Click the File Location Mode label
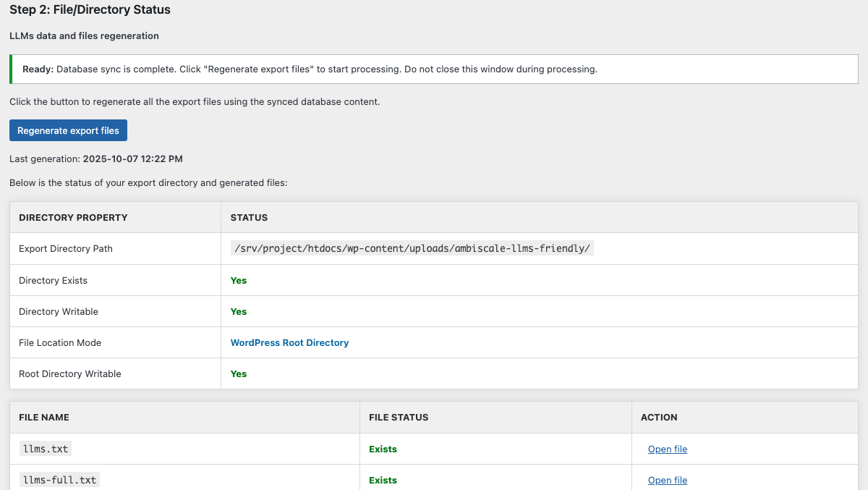This screenshot has width=868, height=490. coord(60,343)
